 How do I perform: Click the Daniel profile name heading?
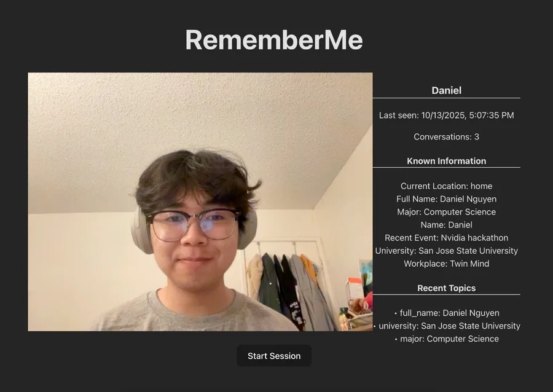coord(446,90)
